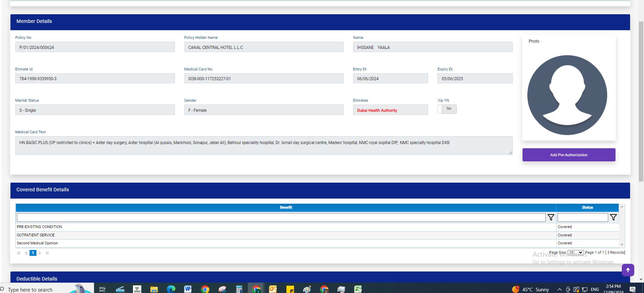Click the Medical Card Text area
This screenshot has height=293, width=644.
click(264, 145)
